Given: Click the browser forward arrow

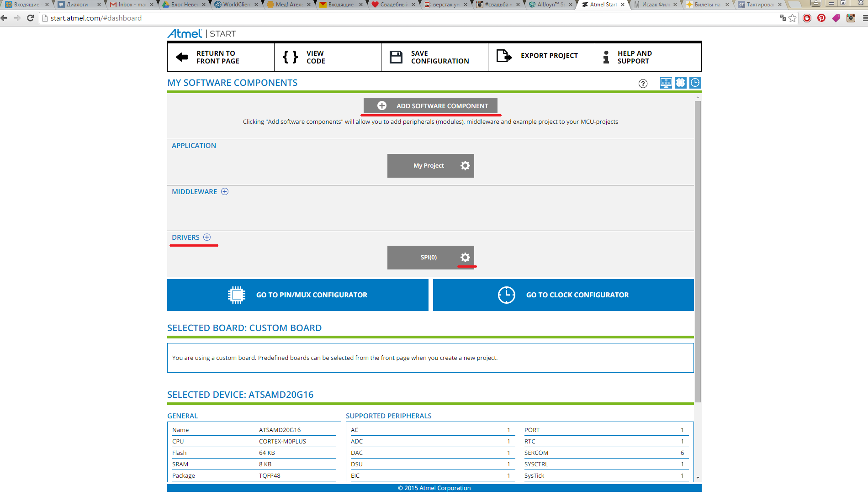Looking at the screenshot, I should 17,18.
